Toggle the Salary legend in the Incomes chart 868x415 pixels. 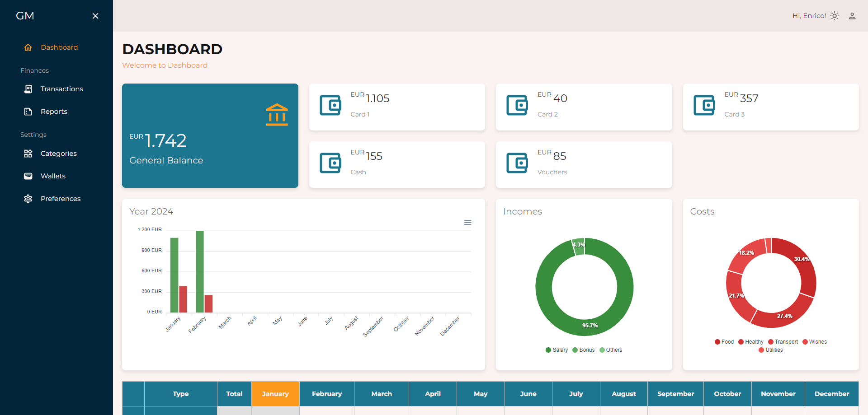point(557,350)
